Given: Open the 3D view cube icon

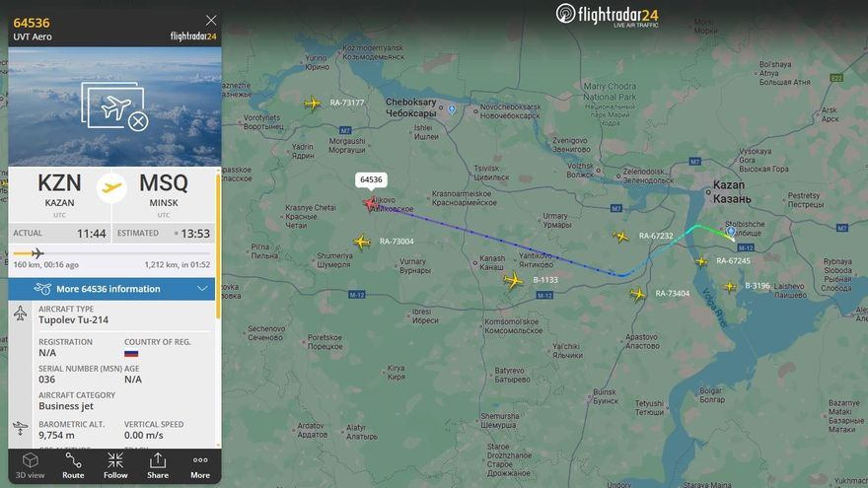Looking at the screenshot, I should [x=30, y=460].
